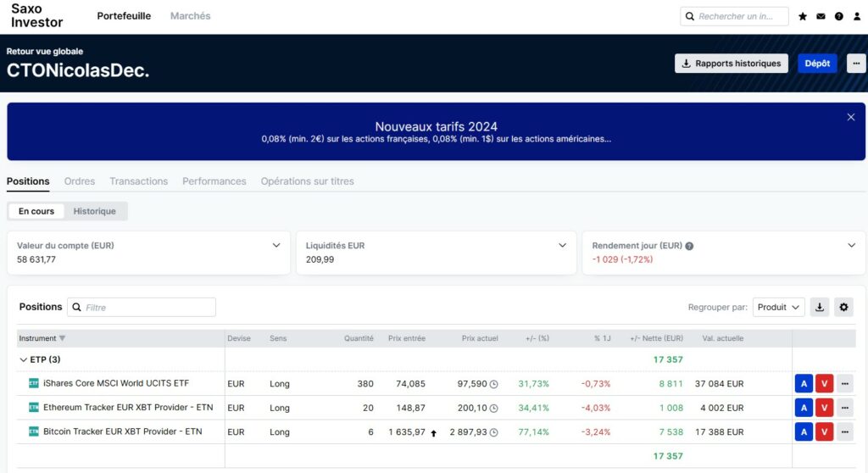Focus the positions Filtre input
This screenshot has width=868, height=473.
pos(142,307)
